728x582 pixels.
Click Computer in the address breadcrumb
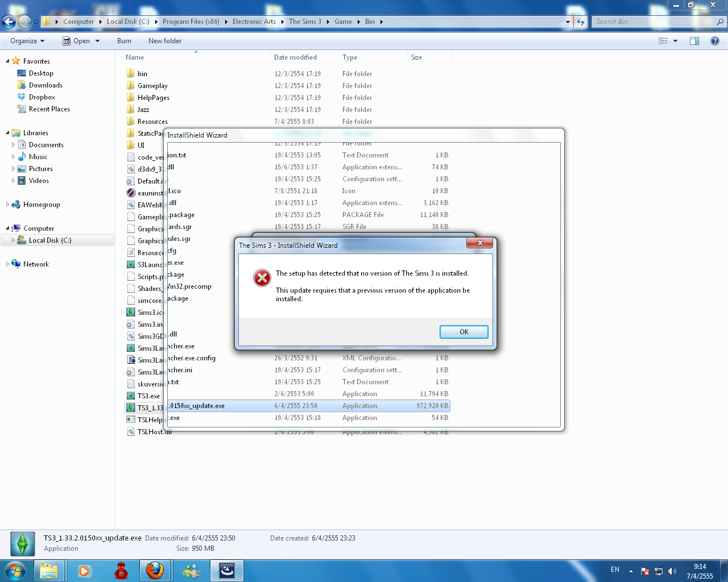(78, 22)
